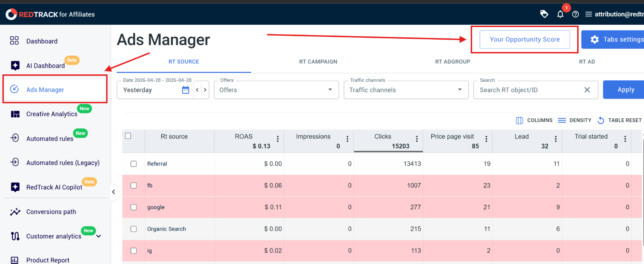Open notifications bell icon
This screenshot has height=264, width=644.
[x=560, y=14]
